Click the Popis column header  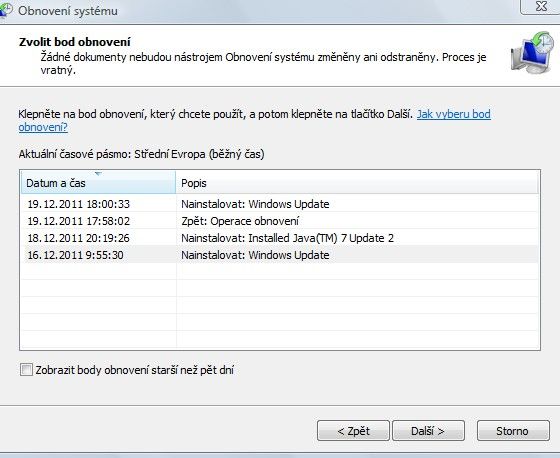[x=357, y=183]
